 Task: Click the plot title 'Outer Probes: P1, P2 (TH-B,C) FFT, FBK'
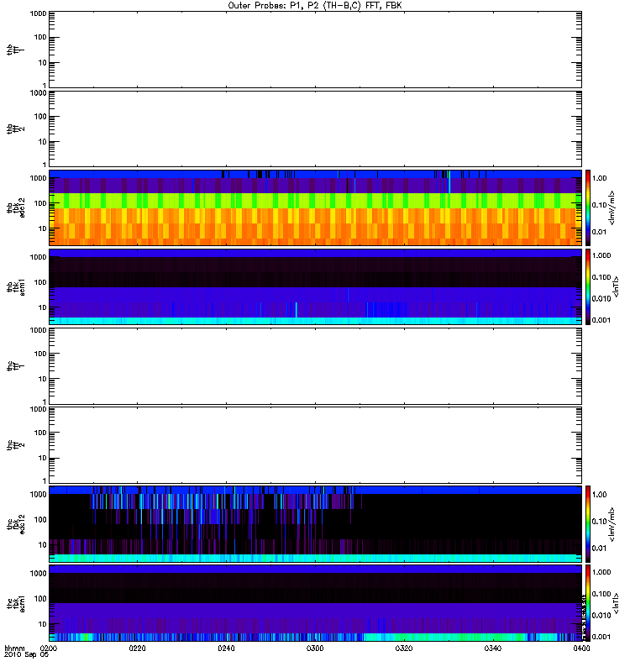(x=315, y=6)
